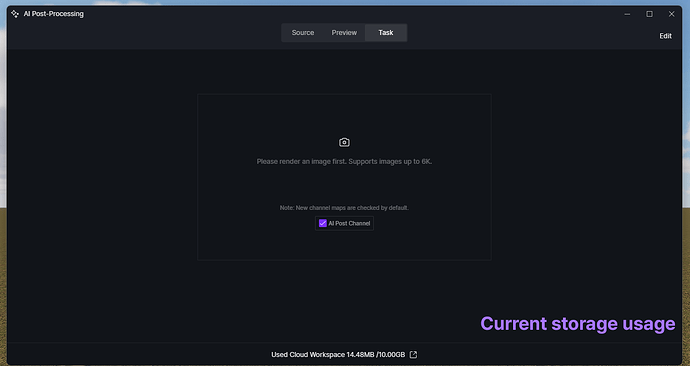Screen dimensions: 690x366
Task: Select the Task tab
Action: tap(386, 33)
